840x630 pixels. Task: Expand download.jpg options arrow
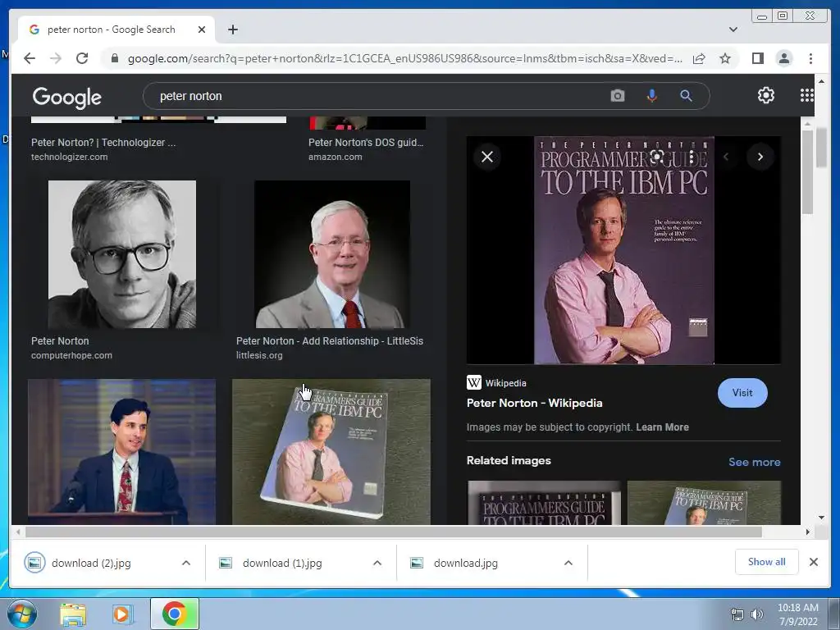[x=568, y=563]
